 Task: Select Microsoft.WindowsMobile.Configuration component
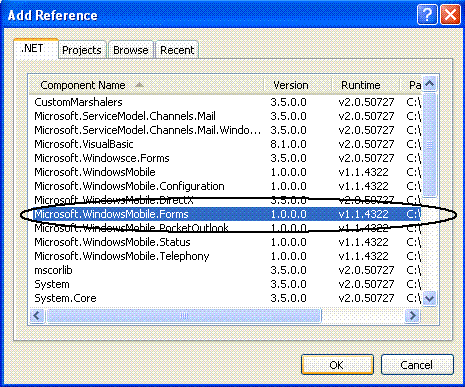(x=225, y=186)
